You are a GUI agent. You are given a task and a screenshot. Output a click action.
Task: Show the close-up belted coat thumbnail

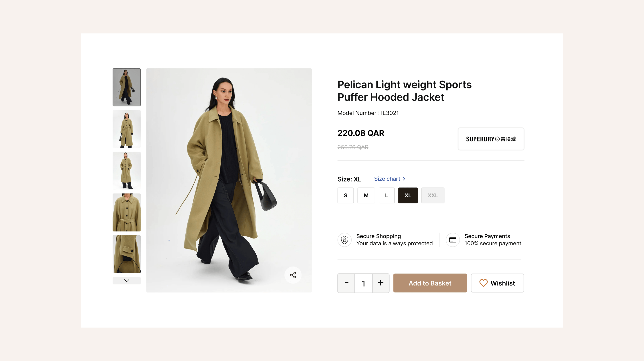point(127,212)
